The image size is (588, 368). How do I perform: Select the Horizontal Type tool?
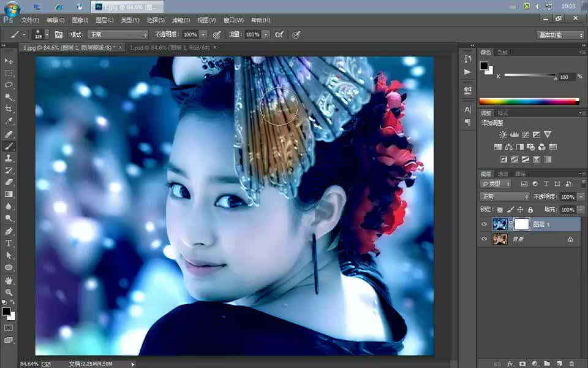coord(9,243)
